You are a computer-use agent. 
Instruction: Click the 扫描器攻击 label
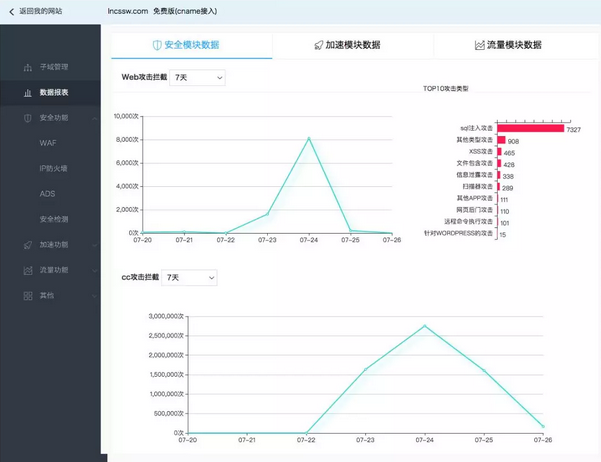[x=478, y=187]
